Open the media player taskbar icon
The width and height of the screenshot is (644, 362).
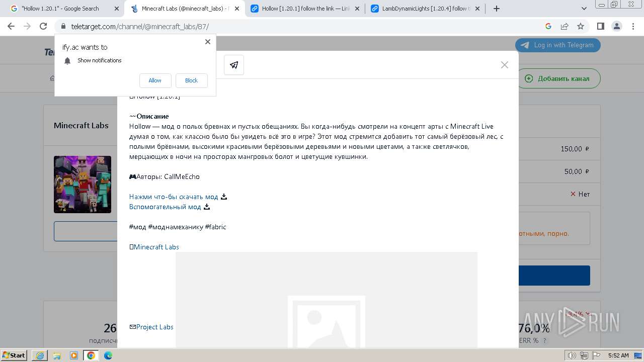74,355
